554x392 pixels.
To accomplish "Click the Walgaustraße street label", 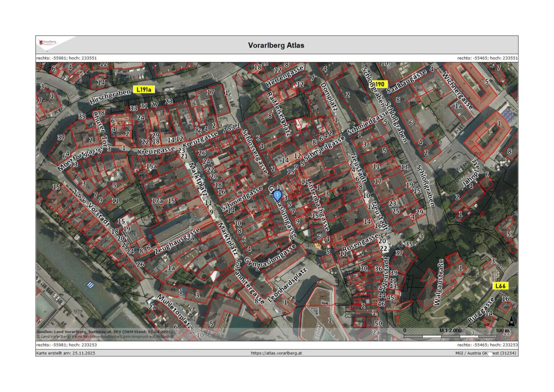I will (438, 282).
